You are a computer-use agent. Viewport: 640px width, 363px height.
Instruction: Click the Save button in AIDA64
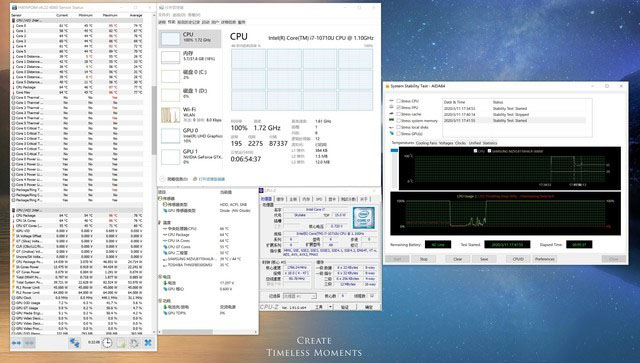[484, 259]
